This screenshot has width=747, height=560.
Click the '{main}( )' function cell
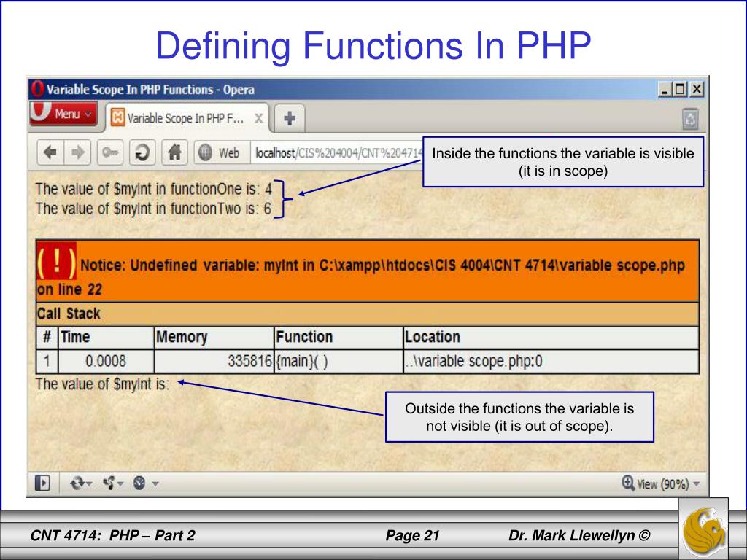pos(338,361)
